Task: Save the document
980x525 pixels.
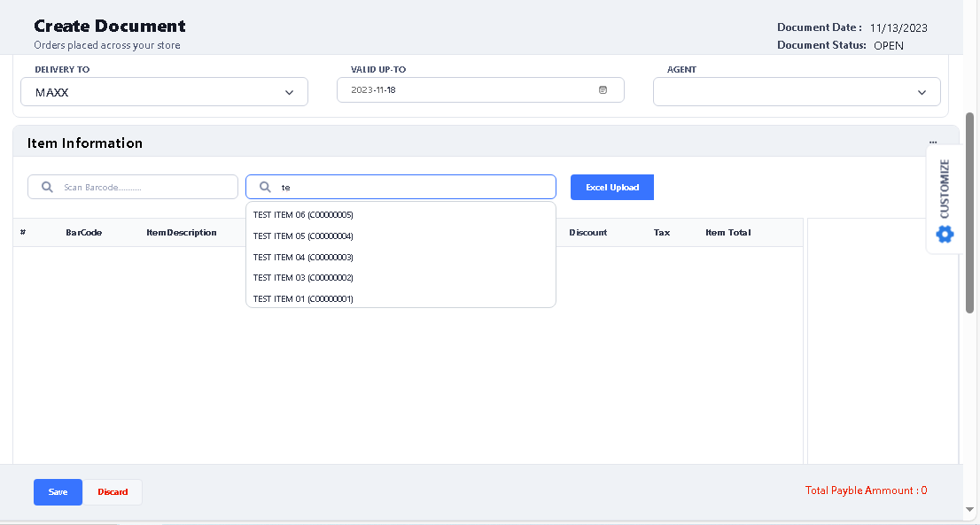Action: [58, 492]
